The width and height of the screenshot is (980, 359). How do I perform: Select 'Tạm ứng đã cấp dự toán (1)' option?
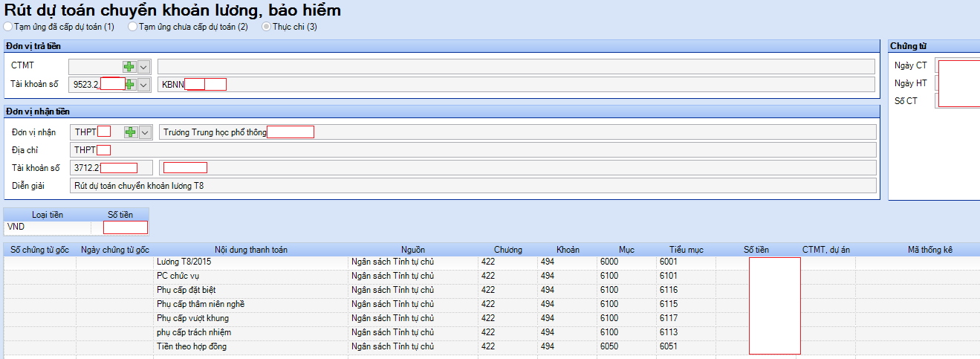point(8,27)
